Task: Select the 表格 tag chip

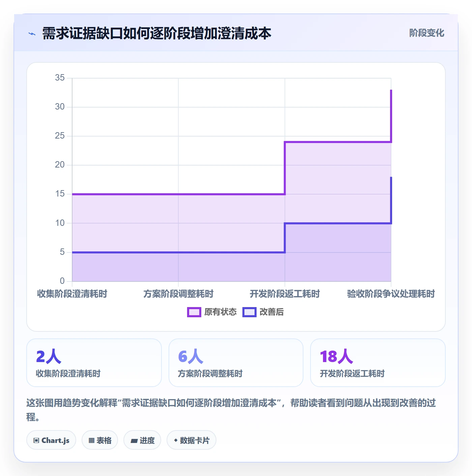Action: 100,440
